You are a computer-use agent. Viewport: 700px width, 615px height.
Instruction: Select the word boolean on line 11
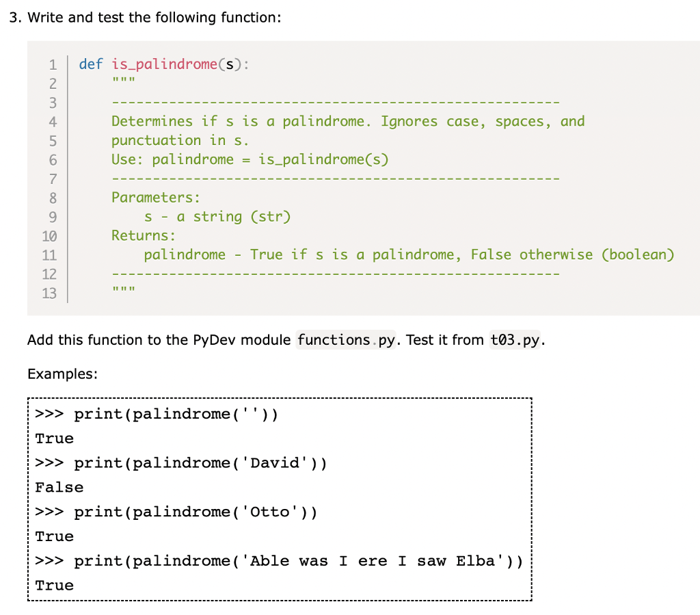638,254
